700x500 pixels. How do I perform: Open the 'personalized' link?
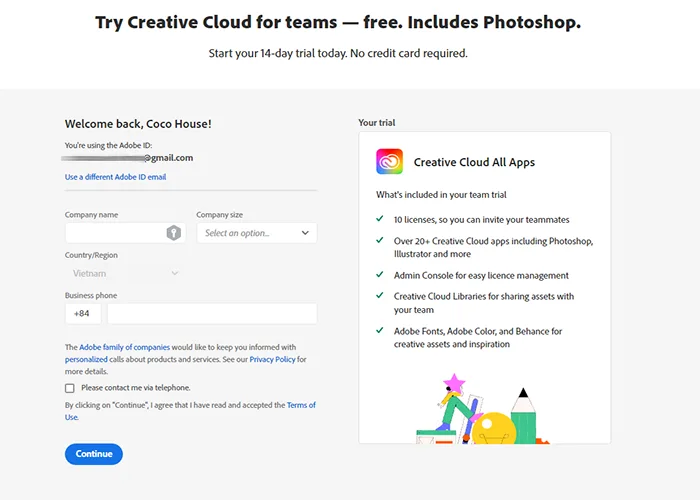click(86, 359)
